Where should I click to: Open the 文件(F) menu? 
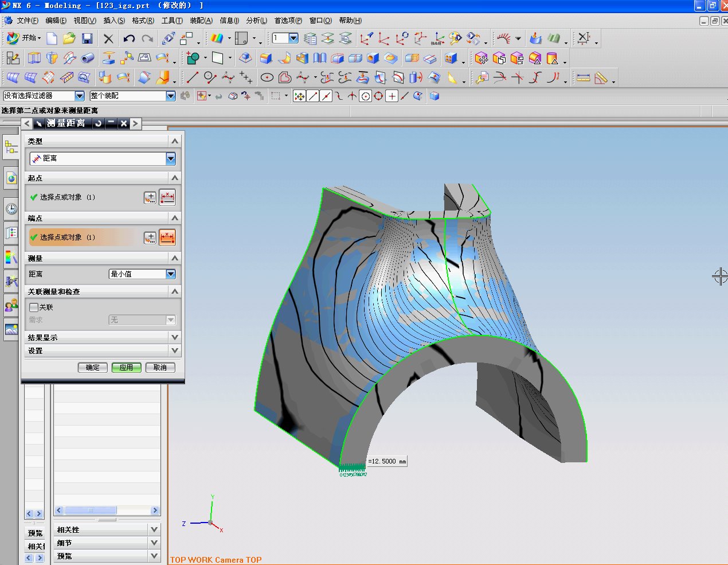(x=28, y=21)
